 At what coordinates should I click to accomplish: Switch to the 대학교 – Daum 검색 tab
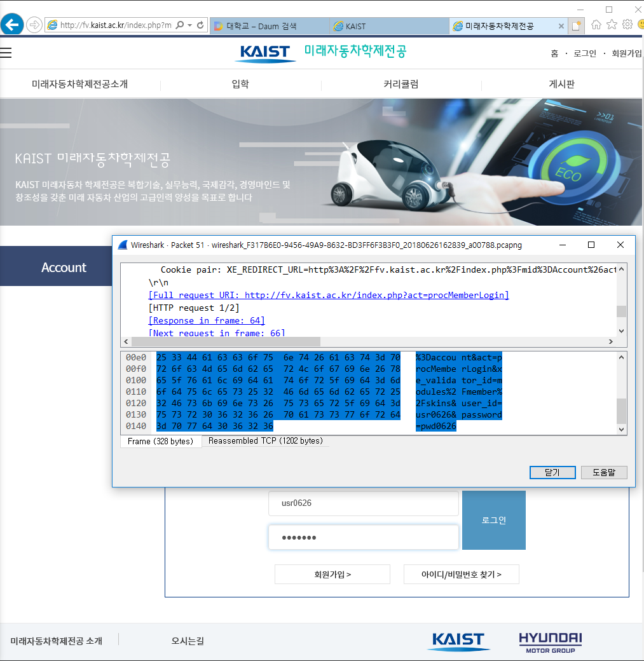(269, 26)
